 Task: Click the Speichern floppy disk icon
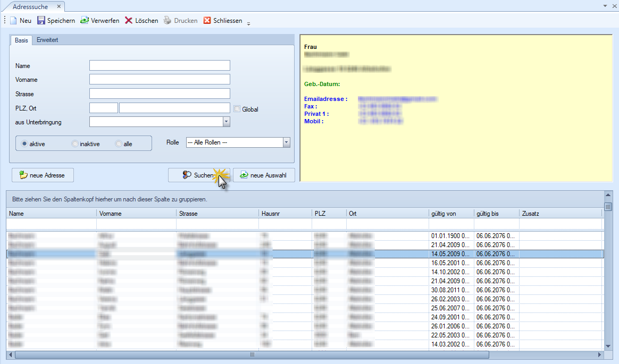click(41, 21)
